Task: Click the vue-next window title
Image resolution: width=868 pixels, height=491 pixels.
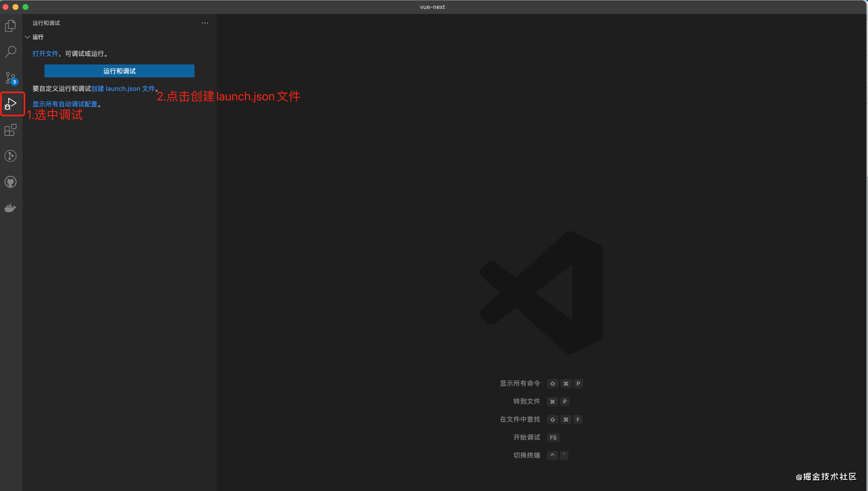Action: 432,7
